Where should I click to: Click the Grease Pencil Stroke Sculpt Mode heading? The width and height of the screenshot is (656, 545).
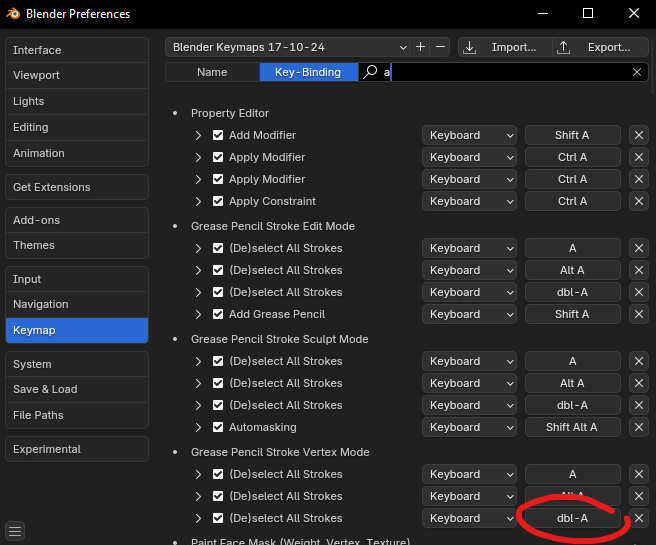point(279,339)
